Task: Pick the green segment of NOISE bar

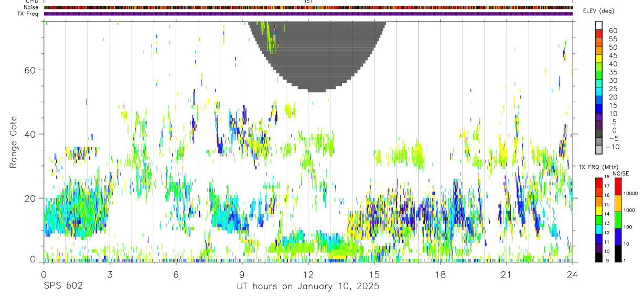Action: tap(617, 220)
